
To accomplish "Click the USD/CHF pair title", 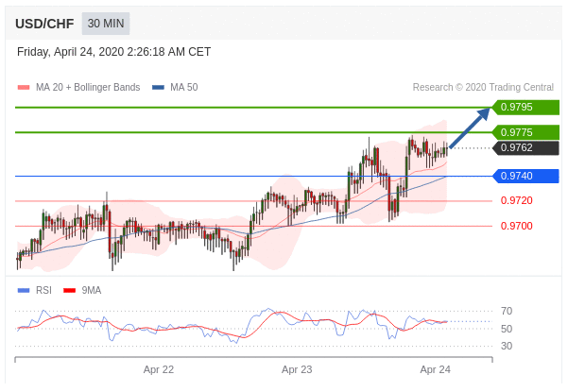I will [x=44, y=24].
